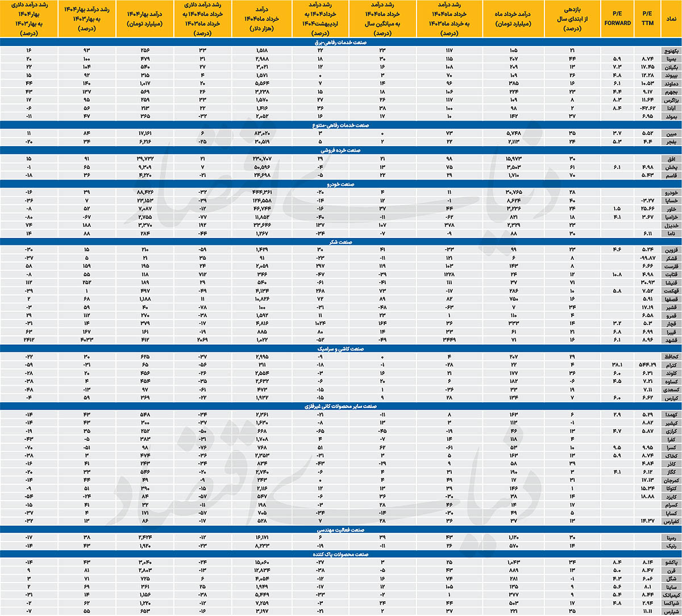The image size is (682, 616).
Task: Click P/E TTM value '544.29' for کترام
Action: 647,366
